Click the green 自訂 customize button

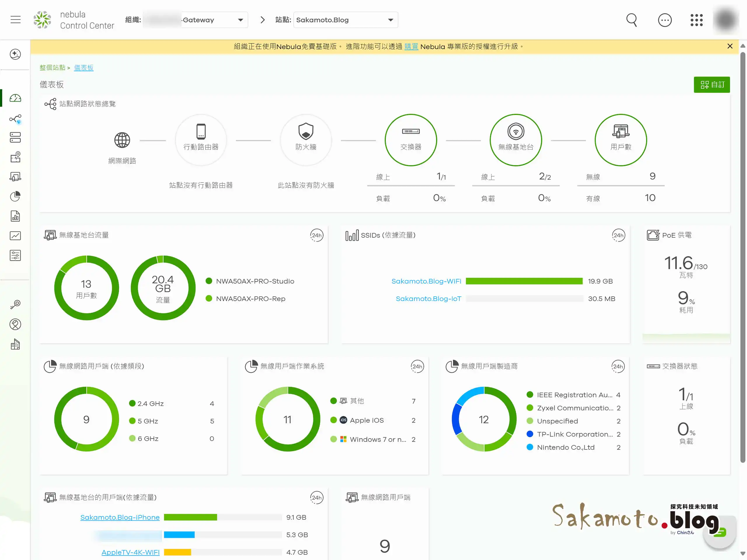[x=711, y=85]
